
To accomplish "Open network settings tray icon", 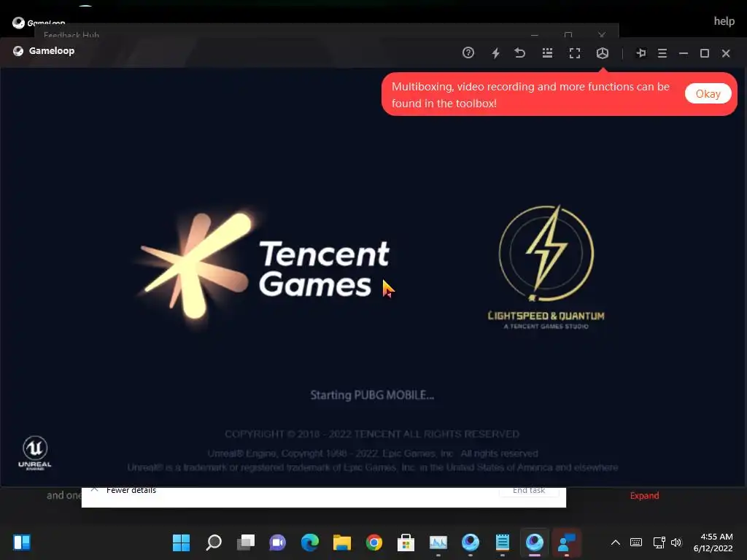I will coord(659,542).
